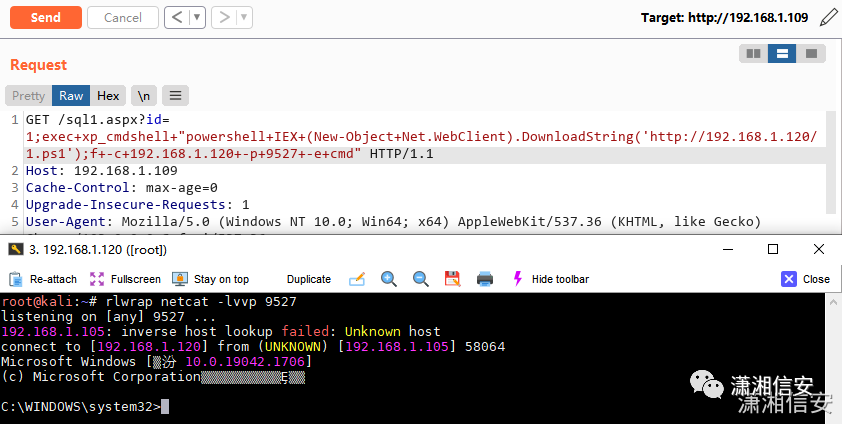The image size is (842, 424).
Task: Click the Fullscreen purple arrows icon
Action: point(97,279)
